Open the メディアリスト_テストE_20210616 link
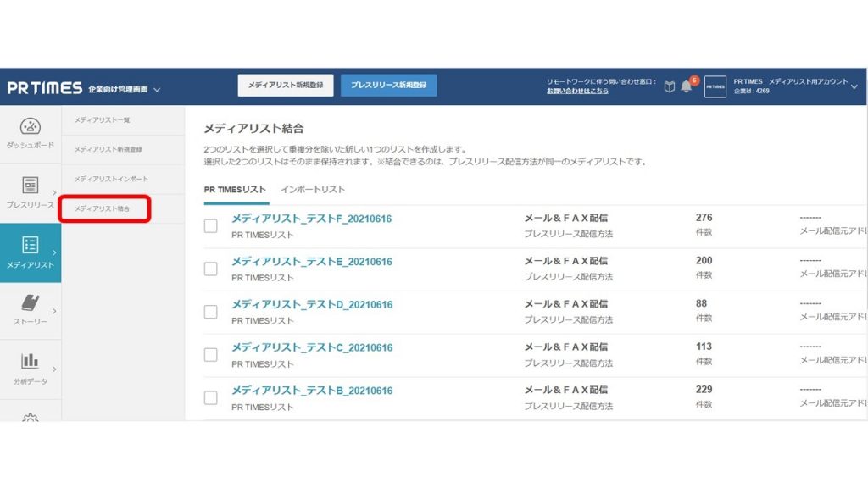The image size is (868, 488). [312, 262]
